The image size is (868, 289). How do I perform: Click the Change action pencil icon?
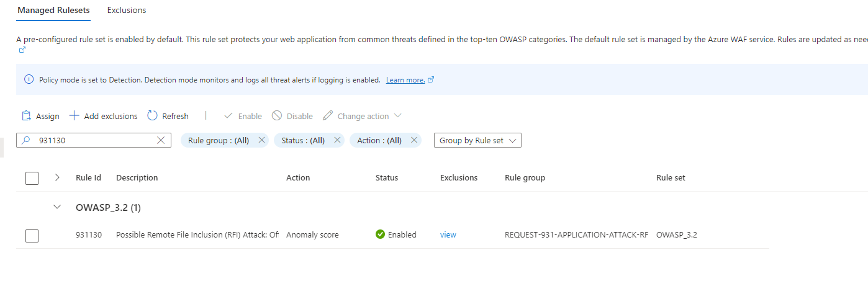coord(328,116)
